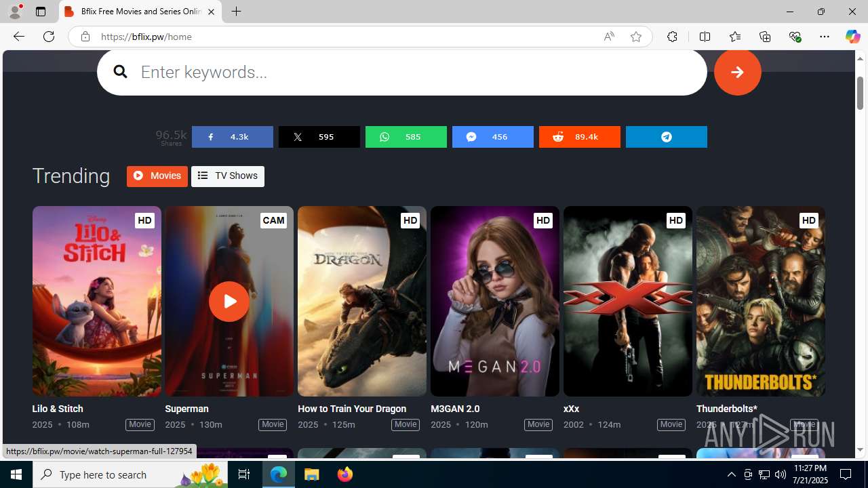Click Movie tag under M3GAN 2.0

pos(538,424)
